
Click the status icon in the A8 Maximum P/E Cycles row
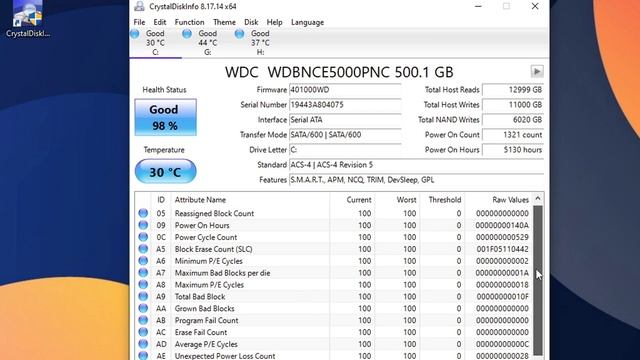pyautogui.click(x=143, y=284)
